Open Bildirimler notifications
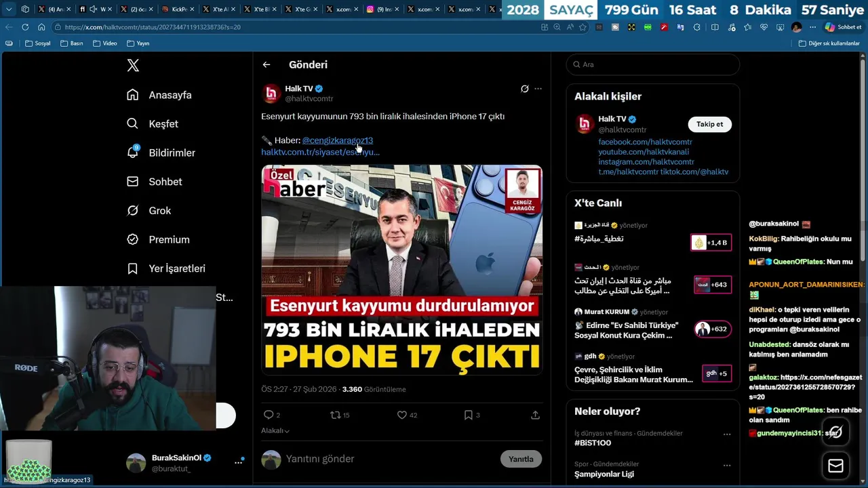 tap(161, 152)
